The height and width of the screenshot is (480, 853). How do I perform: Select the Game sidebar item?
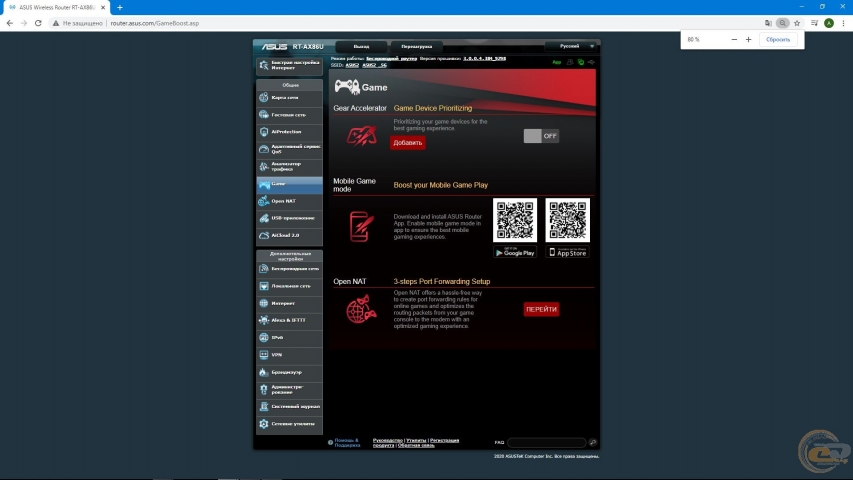pos(289,184)
